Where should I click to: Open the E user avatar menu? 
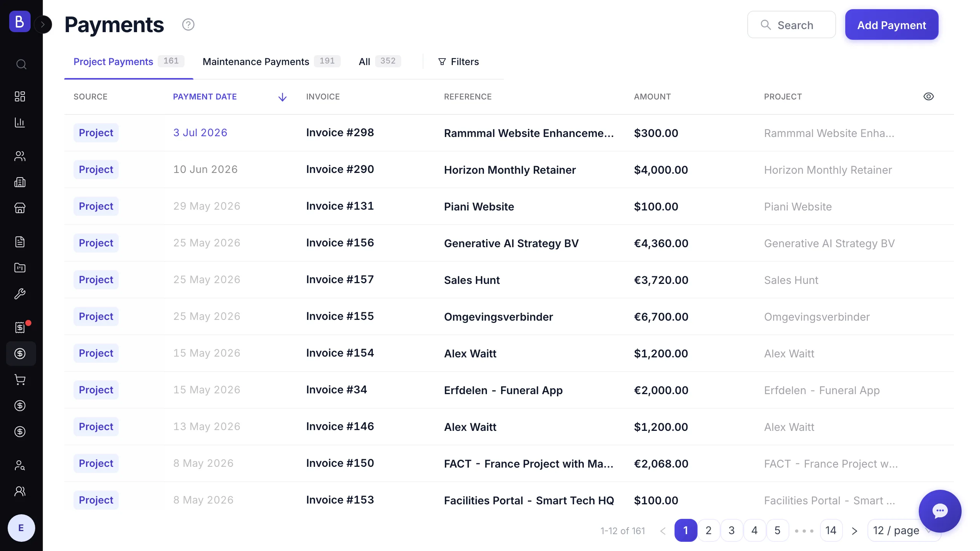tap(21, 528)
